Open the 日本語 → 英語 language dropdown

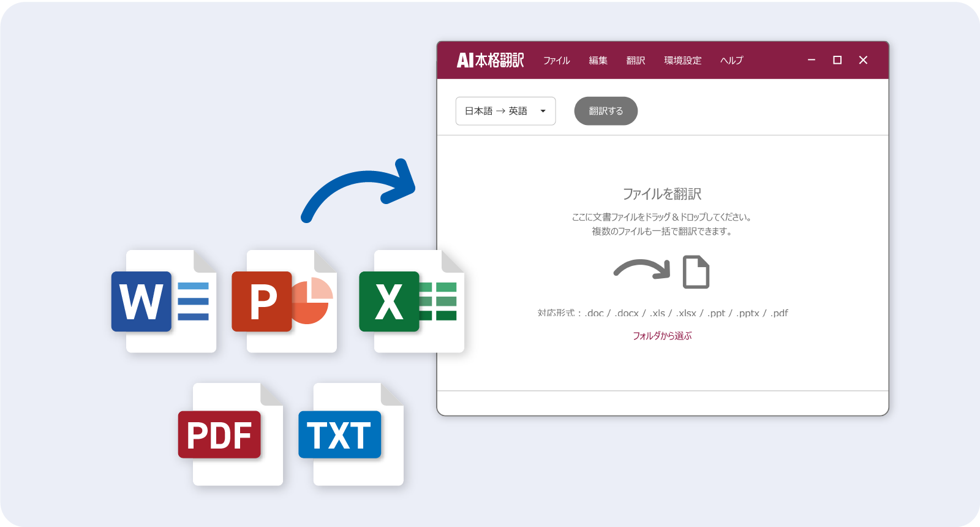coord(496,111)
